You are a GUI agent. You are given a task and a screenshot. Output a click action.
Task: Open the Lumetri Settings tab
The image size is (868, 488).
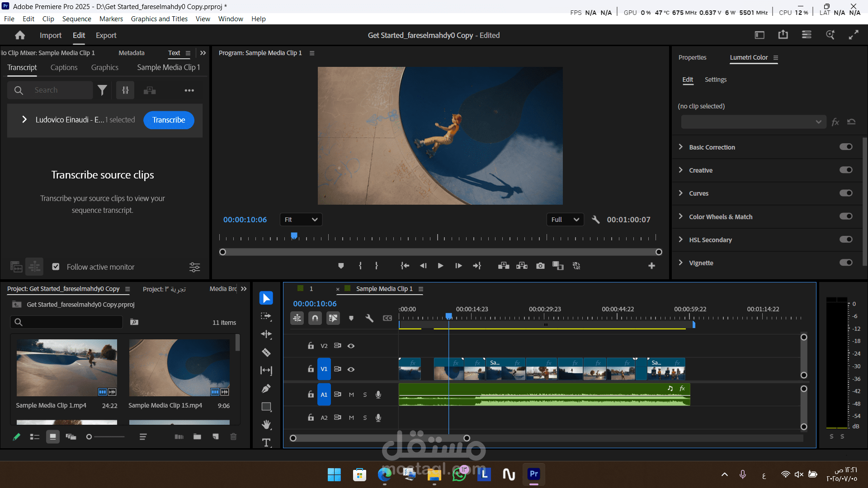click(716, 80)
